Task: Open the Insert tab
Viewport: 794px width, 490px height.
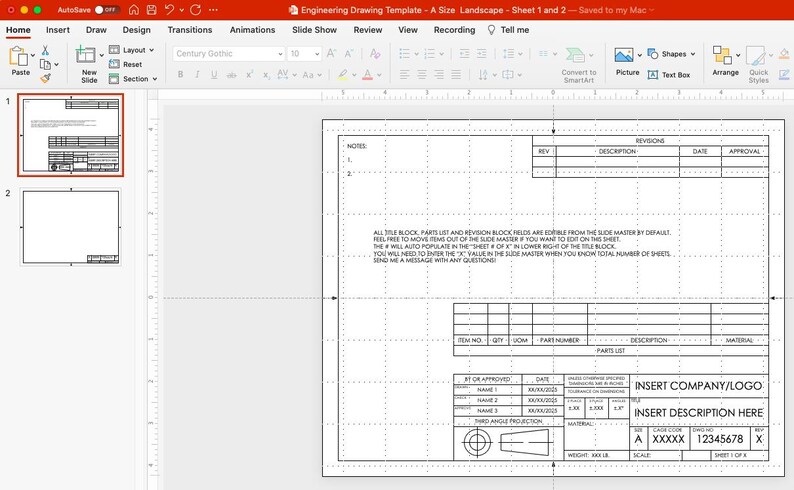Action: click(58, 30)
